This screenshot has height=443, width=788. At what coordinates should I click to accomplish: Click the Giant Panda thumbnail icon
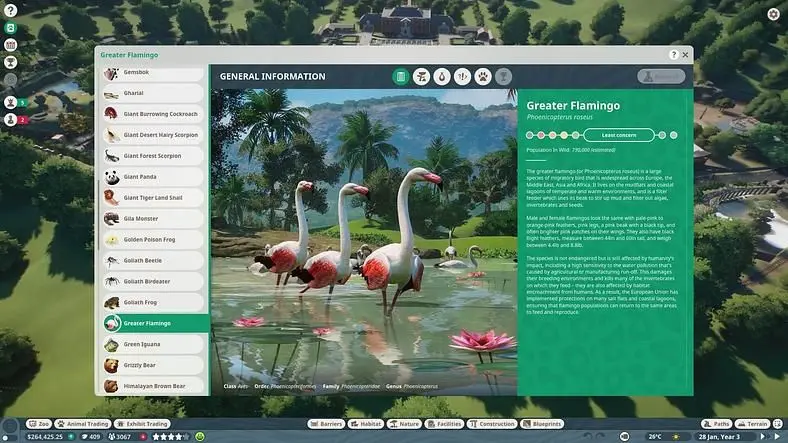click(x=112, y=177)
